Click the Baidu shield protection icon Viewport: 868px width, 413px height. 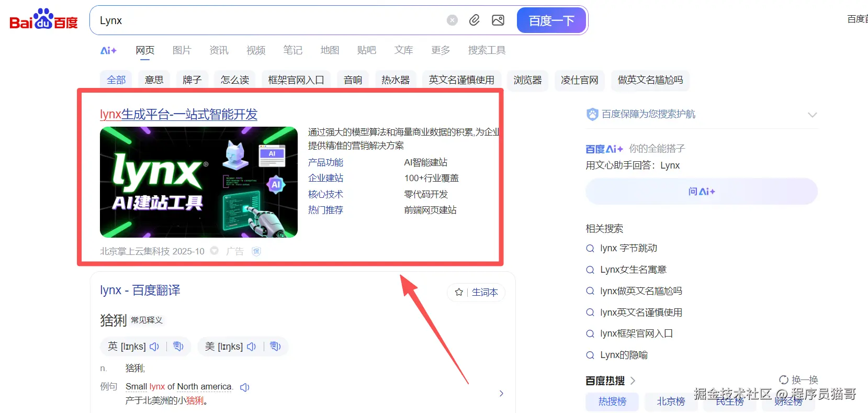coord(592,114)
